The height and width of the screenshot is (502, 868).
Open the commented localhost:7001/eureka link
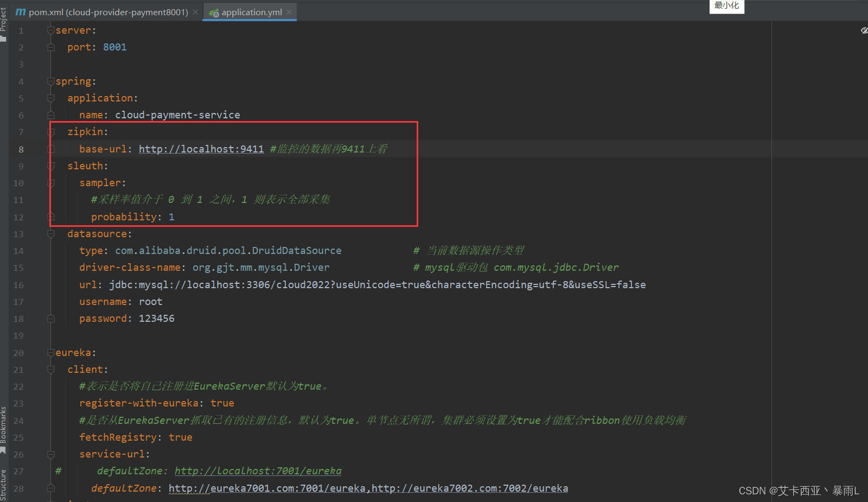point(258,471)
